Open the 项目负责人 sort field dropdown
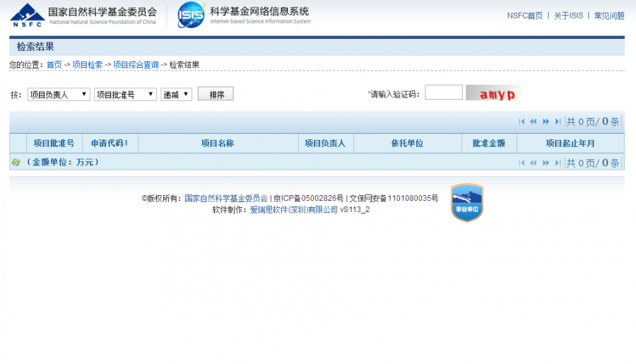 [59, 94]
